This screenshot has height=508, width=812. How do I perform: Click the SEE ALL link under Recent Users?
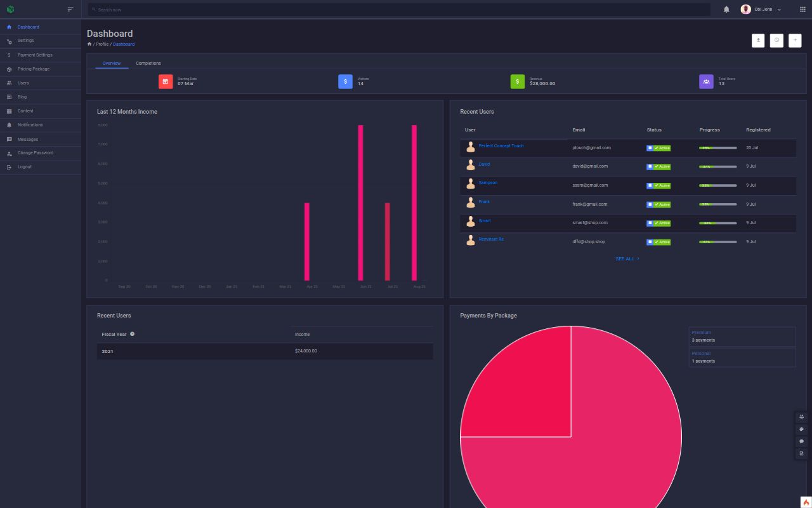click(x=627, y=259)
